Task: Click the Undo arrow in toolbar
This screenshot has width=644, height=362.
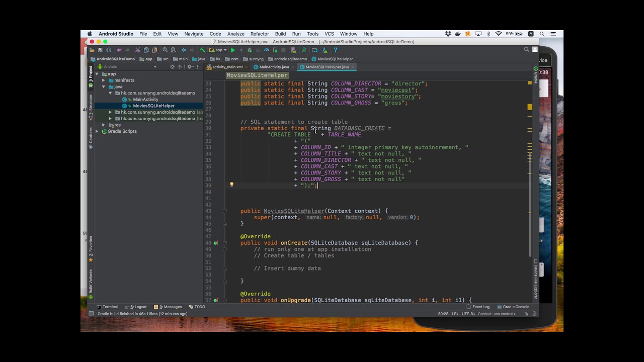Action: click(x=119, y=50)
